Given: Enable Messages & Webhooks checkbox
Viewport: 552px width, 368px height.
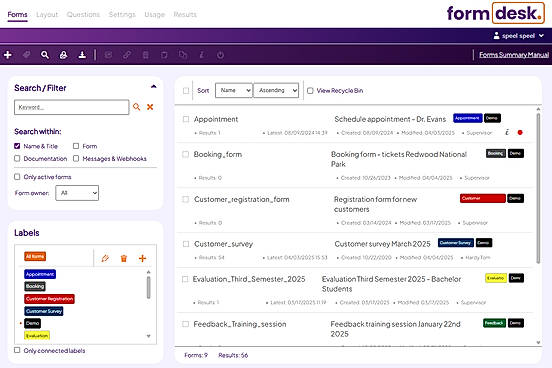Looking at the screenshot, I should (76, 158).
